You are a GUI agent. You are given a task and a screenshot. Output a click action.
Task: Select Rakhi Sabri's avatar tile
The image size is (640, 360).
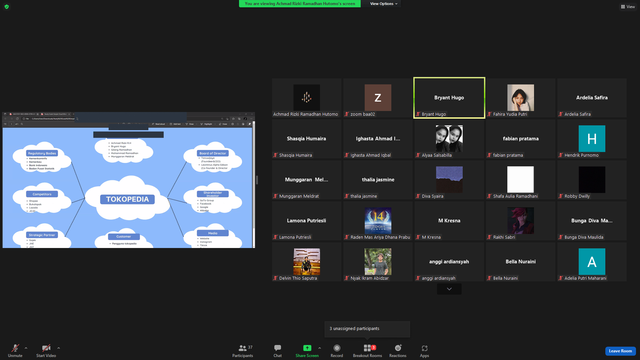520,221
